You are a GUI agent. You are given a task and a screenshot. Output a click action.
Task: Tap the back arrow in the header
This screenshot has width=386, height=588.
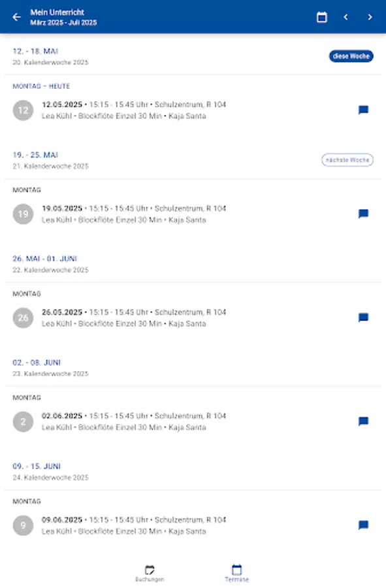click(x=16, y=17)
